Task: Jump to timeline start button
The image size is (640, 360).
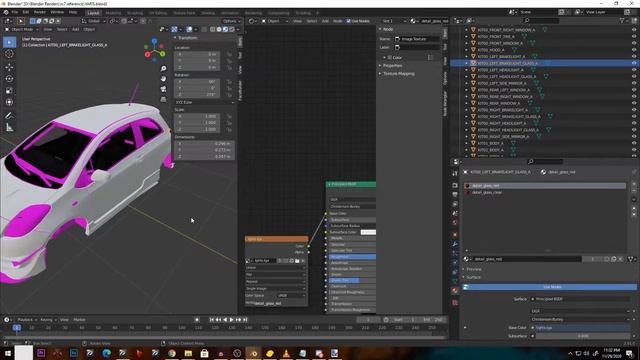Action: [x=211, y=320]
